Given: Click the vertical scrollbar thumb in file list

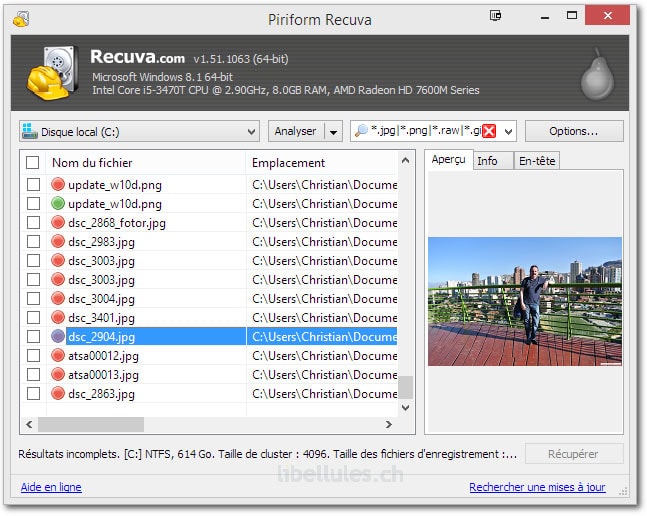Looking at the screenshot, I should [406, 387].
